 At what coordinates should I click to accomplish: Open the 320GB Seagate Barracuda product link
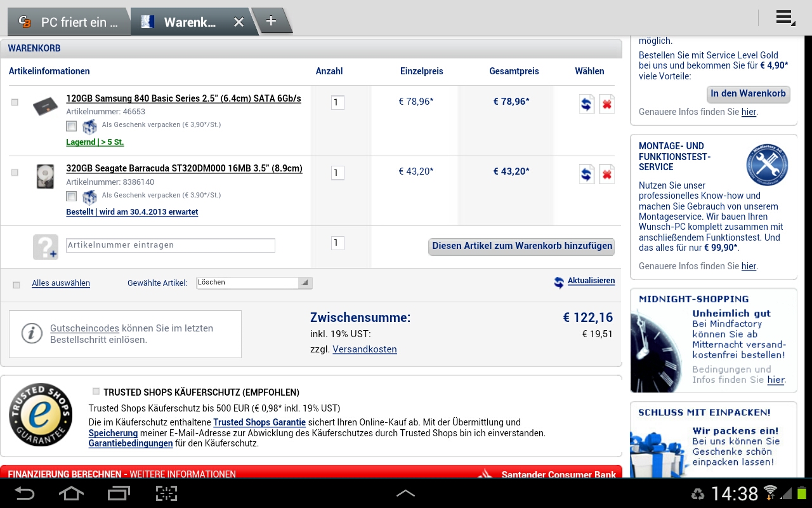[x=185, y=168]
